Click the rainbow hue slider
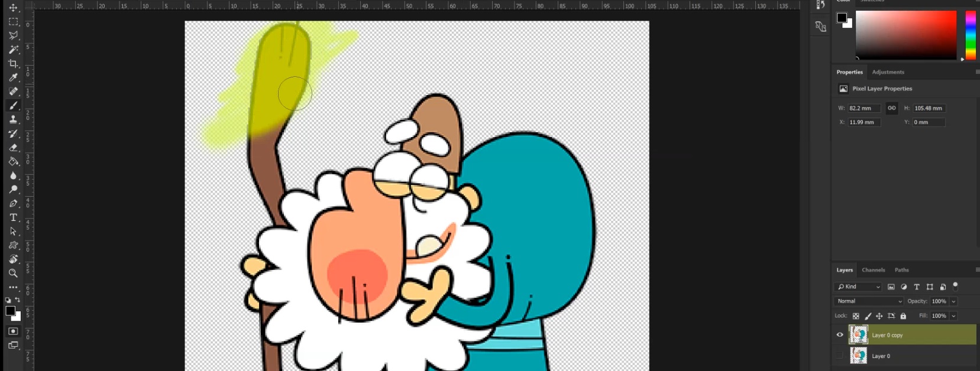Image resolution: width=980 pixels, height=371 pixels. click(971, 34)
